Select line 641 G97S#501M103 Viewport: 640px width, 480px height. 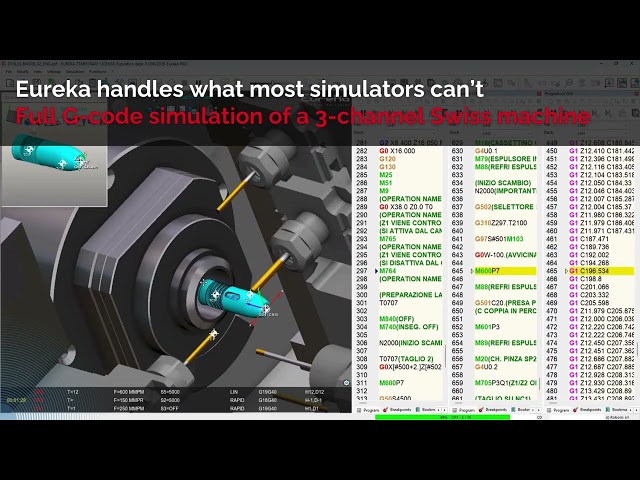tap(499, 239)
